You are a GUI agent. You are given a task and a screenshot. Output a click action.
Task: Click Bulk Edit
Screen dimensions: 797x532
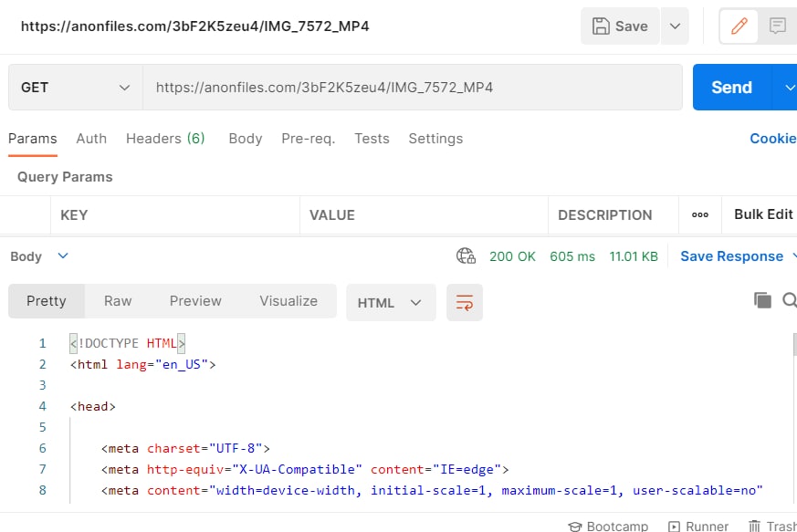click(763, 214)
